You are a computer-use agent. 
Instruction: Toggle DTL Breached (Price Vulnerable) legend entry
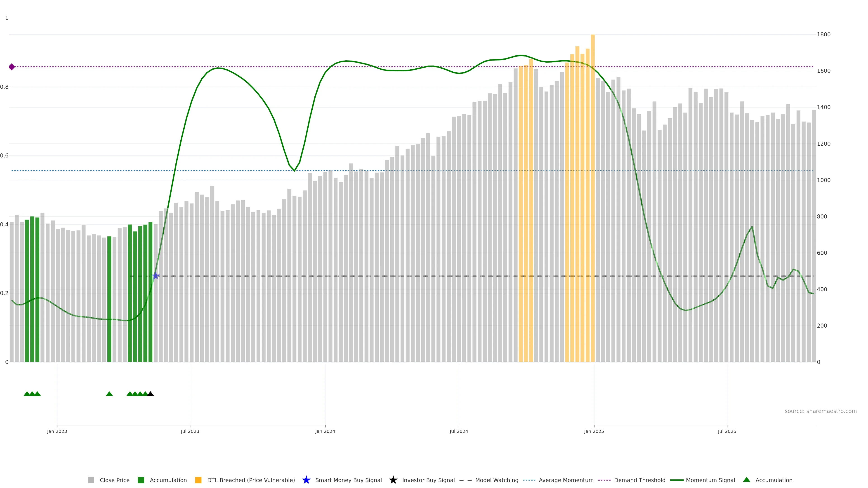pyautogui.click(x=251, y=480)
